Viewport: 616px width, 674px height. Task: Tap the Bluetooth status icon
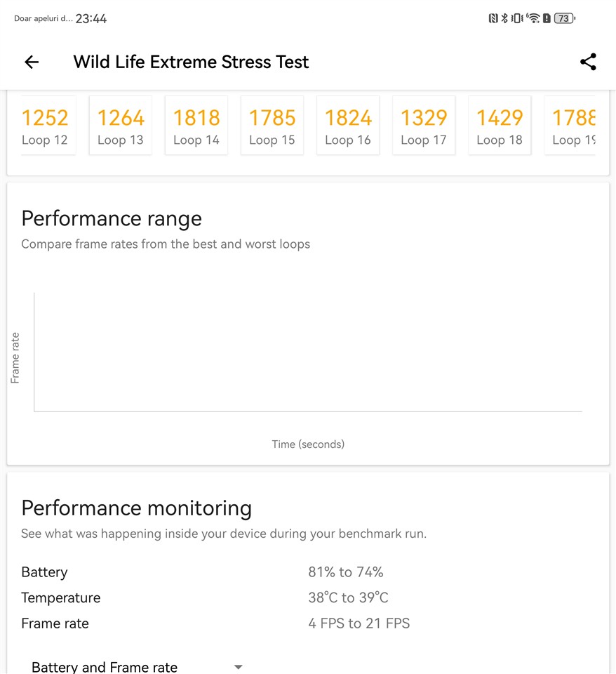click(x=504, y=19)
